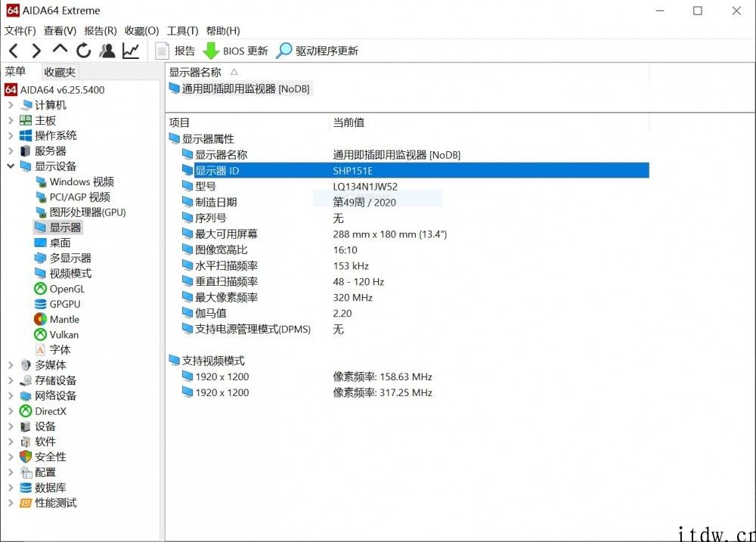Click the 多媒体 speaker icon
Image resolution: width=756 pixels, height=542 pixels.
click(x=26, y=365)
